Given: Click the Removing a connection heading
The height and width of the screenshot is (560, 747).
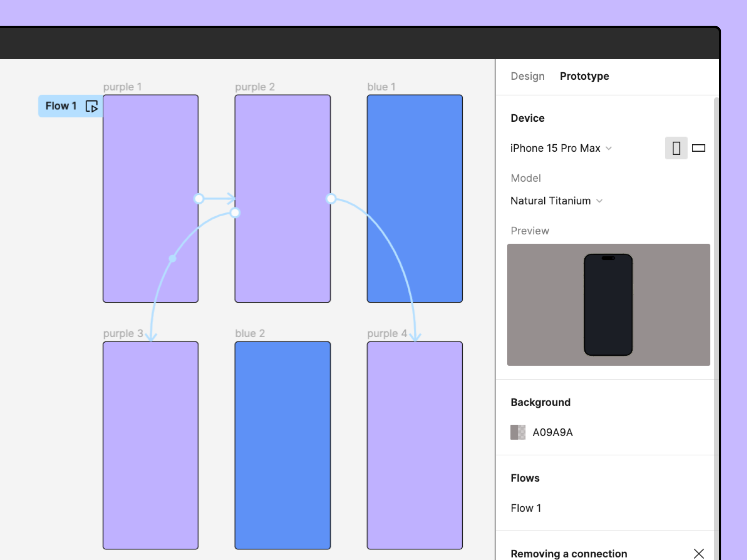Looking at the screenshot, I should pyautogui.click(x=569, y=553).
